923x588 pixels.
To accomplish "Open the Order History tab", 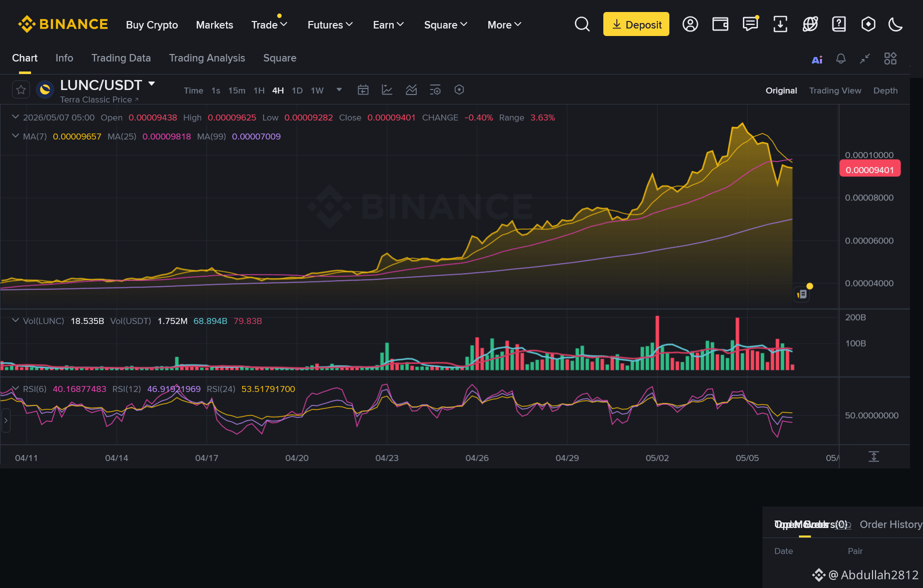I will point(891,524).
